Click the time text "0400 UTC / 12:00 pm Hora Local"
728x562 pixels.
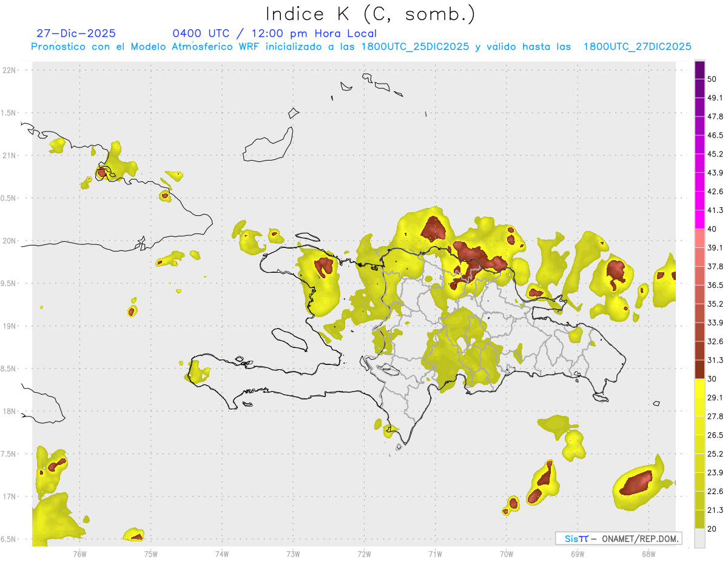274,33
